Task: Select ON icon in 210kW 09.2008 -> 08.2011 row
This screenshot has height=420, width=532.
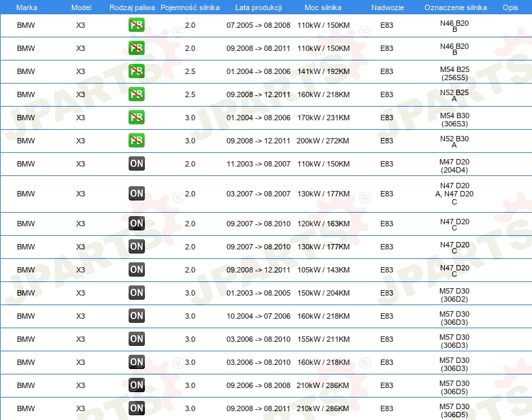Action: pos(136,408)
